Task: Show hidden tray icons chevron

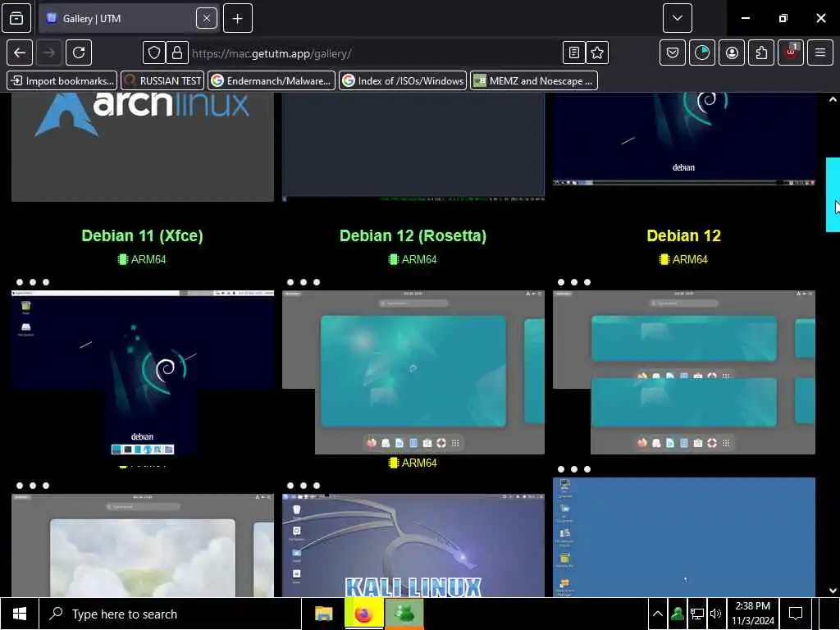Action: click(x=657, y=614)
